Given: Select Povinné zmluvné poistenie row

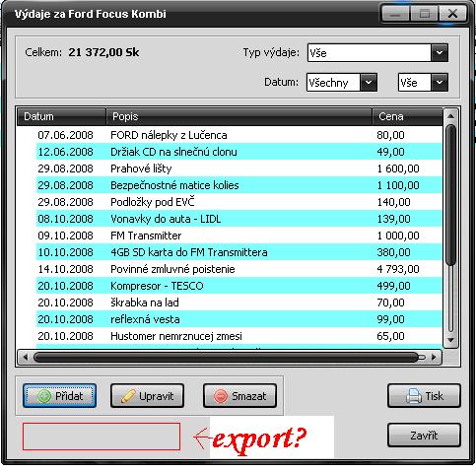Looking at the screenshot, I should point(238,269).
